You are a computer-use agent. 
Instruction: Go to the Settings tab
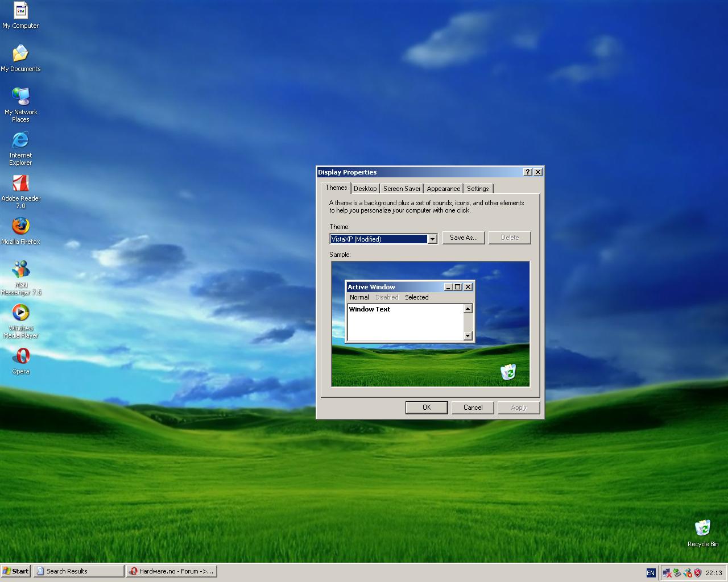tap(478, 189)
